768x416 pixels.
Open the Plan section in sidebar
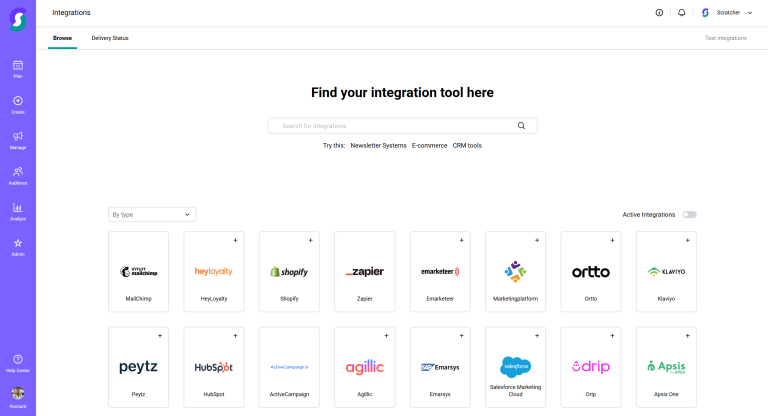[18, 68]
